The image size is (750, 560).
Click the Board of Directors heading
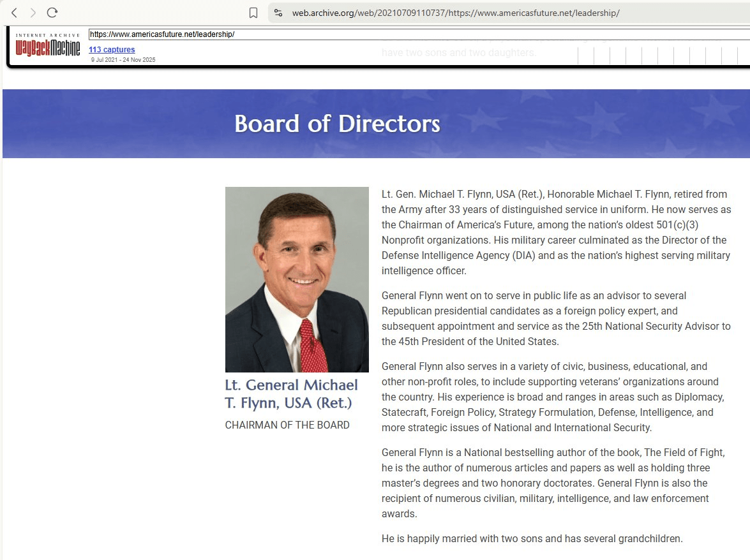337,124
